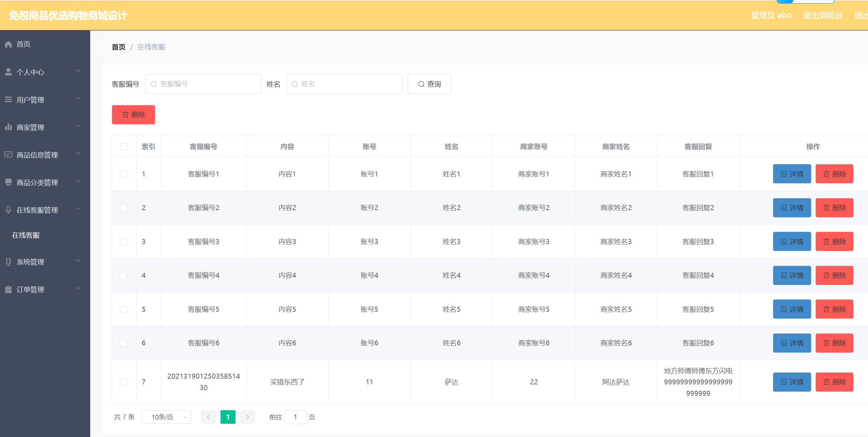This screenshot has height=437, width=868.
Task: View 详情 for 客服编号2 row
Action: [x=792, y=208]
